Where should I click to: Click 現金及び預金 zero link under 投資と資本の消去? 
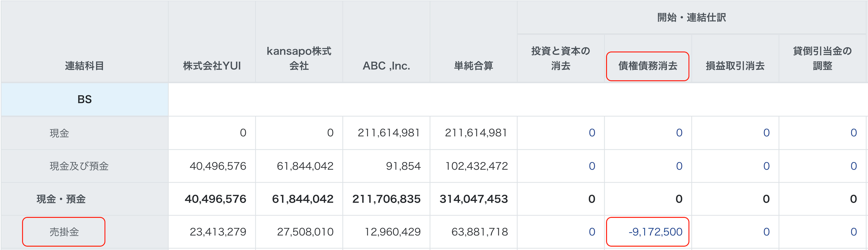pos(592,166)
